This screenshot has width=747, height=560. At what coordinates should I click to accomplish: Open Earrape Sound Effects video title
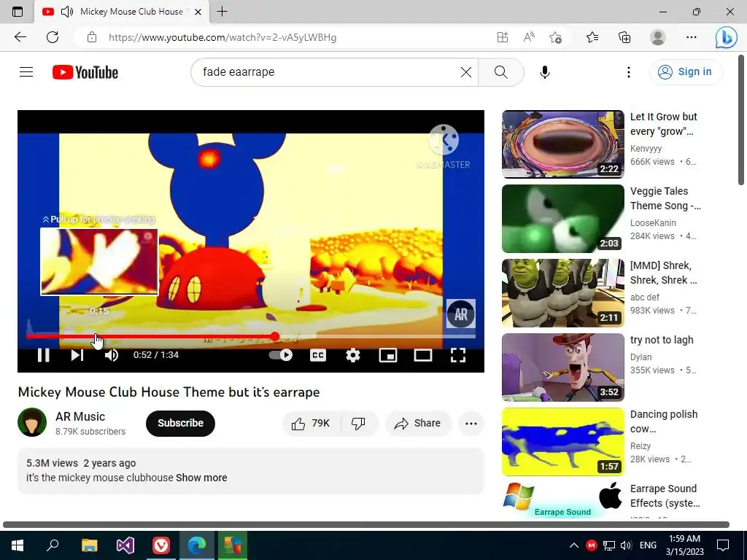(665, 496)
